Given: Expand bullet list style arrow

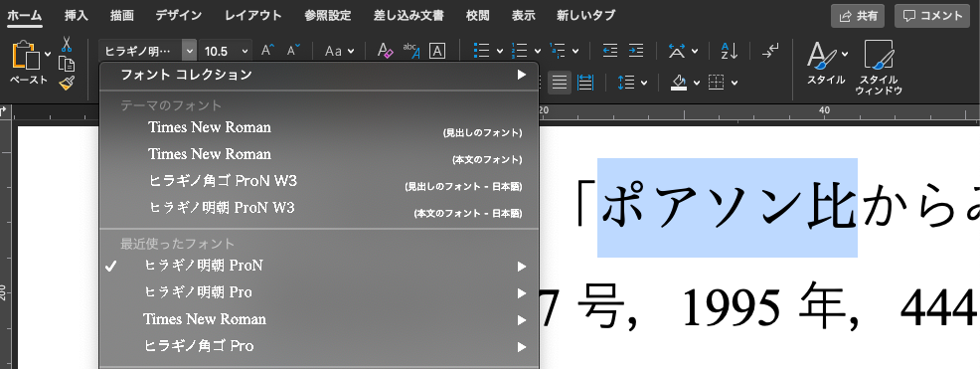Looking at the screenshot, I should click(x=499, y=52).
